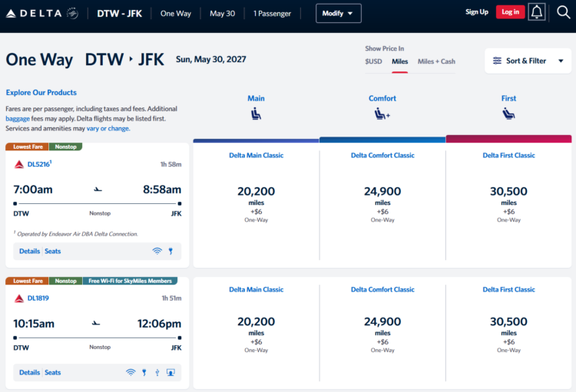The height and width of the screenshot is (392, 576).
Task: Click Free Wi-Fi for SkyMiles Members badge
Action: tap(130, 281)
